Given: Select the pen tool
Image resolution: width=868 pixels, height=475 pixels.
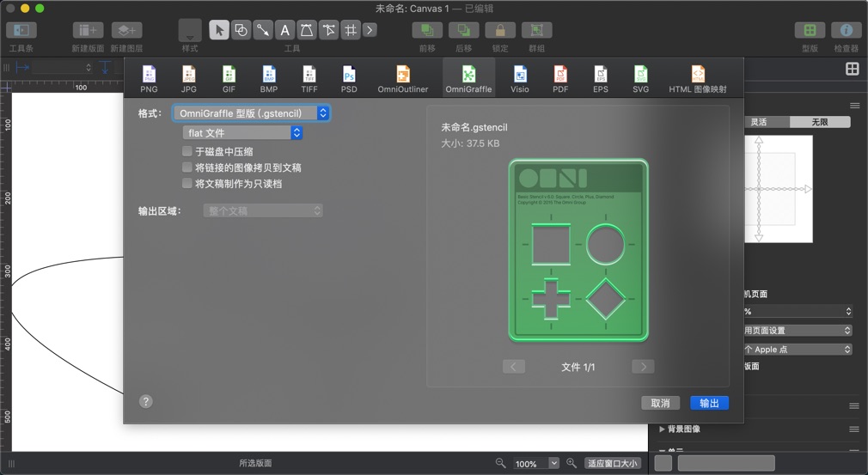Looking at the screenshot, I should point(307,30).
